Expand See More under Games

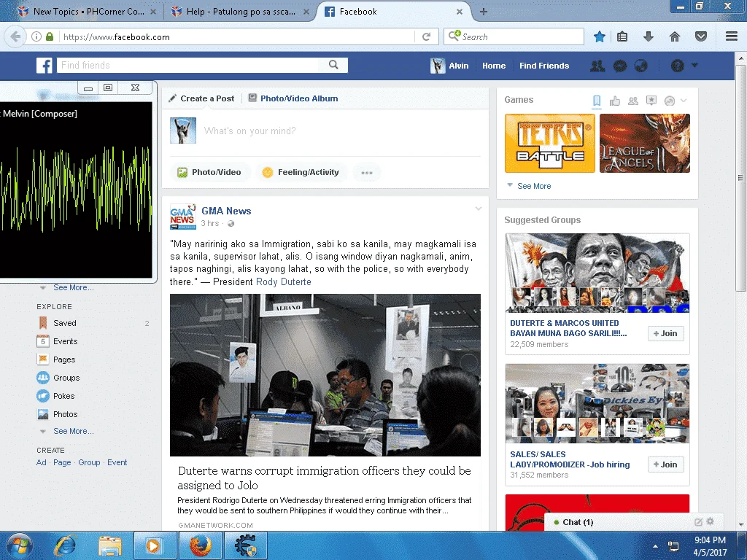click(x=534, y=186)
